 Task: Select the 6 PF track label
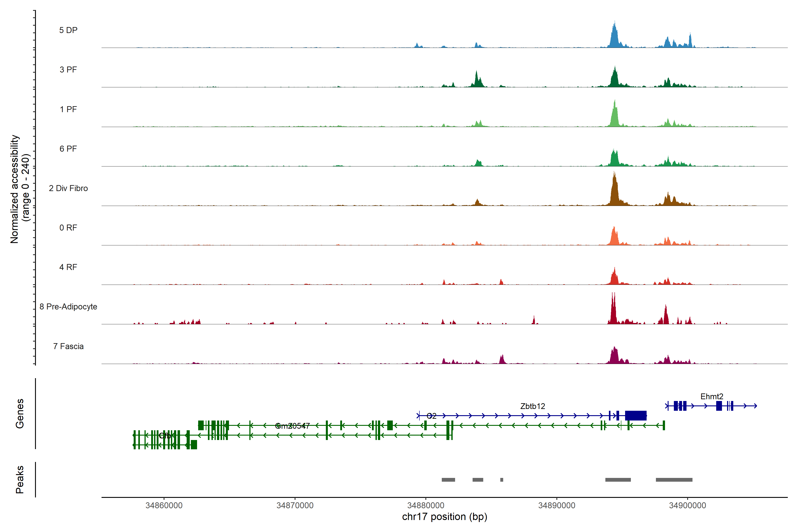pyautogui.click(x=68, y=149)
